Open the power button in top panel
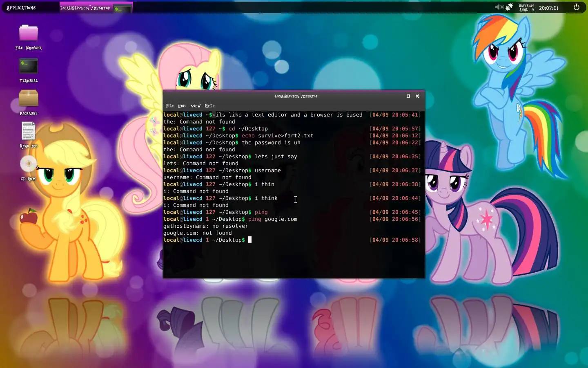Screen dimensions: 588x368 pyautogui.click(x=577, y=7)
